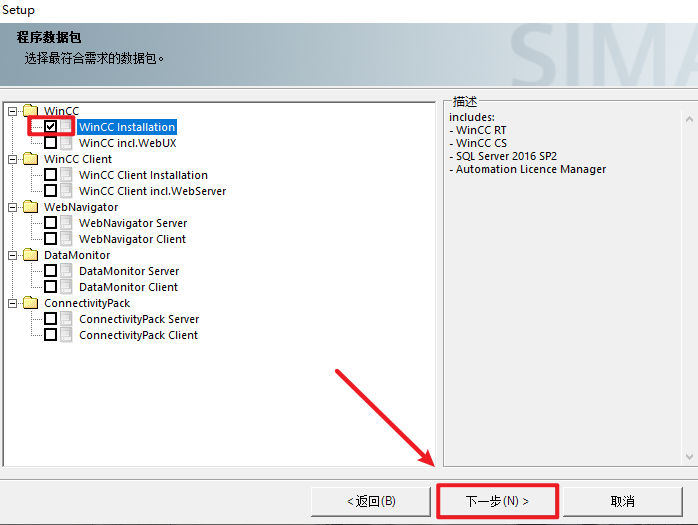
Task: Enable the WinCC Client Installation checkbox
Action: coord(50,175)
